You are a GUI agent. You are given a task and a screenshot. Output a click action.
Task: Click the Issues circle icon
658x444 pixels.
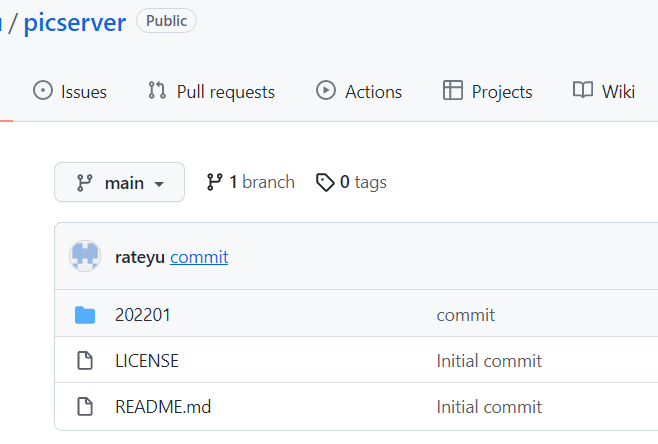pyautogui.click(x=43, y=90)
